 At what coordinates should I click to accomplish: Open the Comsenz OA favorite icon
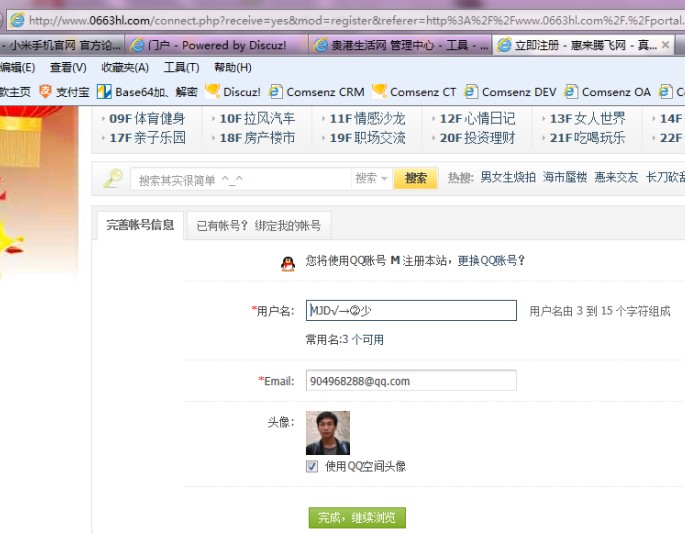pos(571,91)
